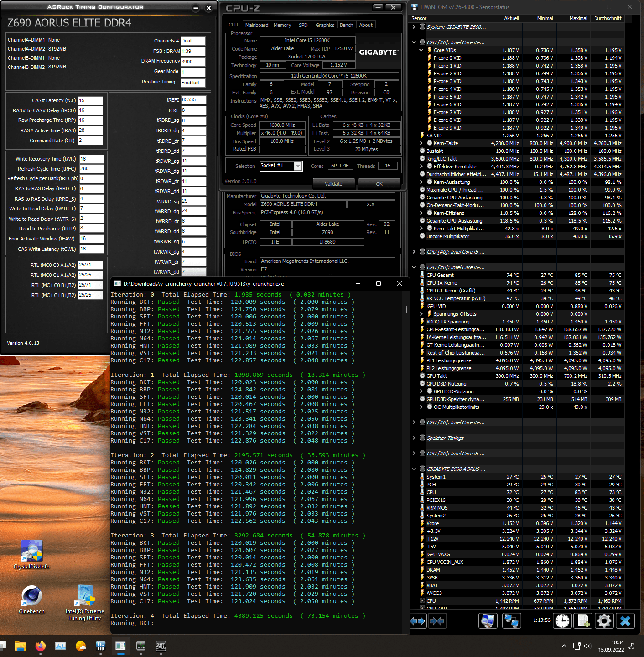Screen dimensions: 644x657
Task: Reset the HWiNFO clock timer icon
Action: click(x=562, y=620)
